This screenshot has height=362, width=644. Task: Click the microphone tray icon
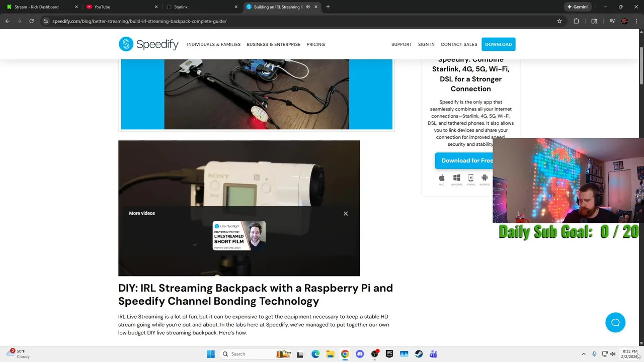[x=594, y=354]
